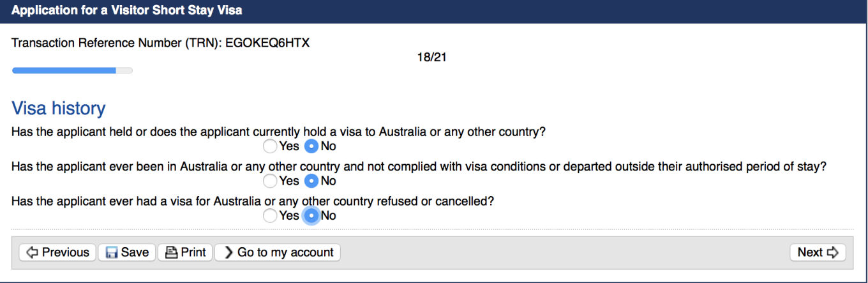This screenshot has width=868, height=283.
Task: Click the Visa history section heading
Action: pyautogui.click(x=59, y=109)
